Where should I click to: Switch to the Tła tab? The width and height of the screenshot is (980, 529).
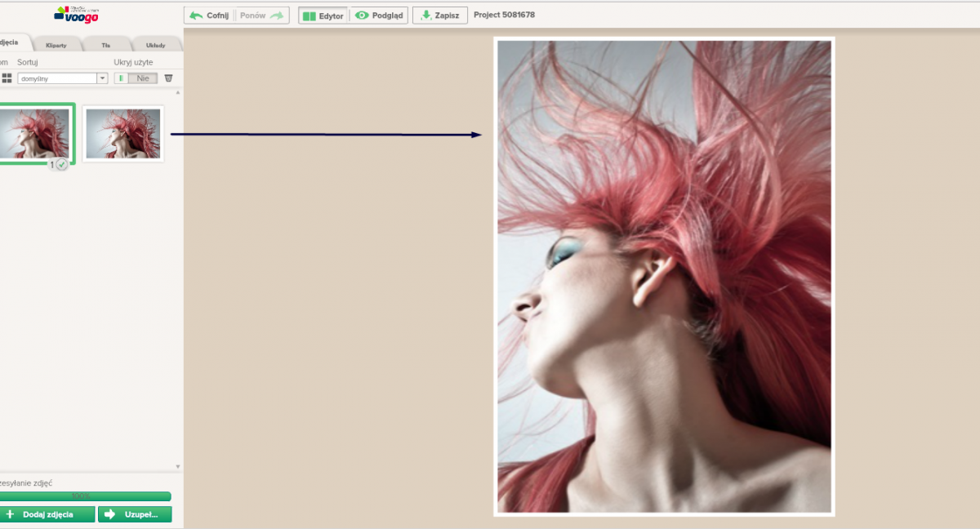click(x=106, y=45)
